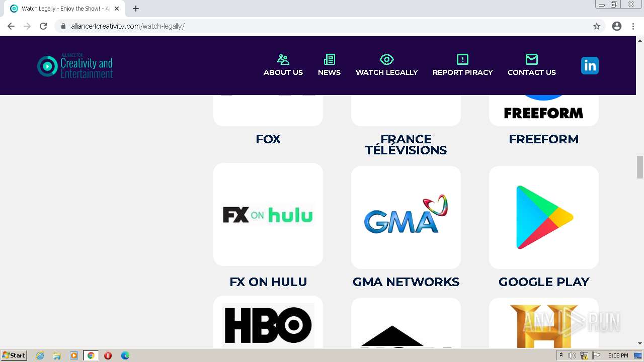
Task: Open the FOX link
Action: click(x=268, y=139)
